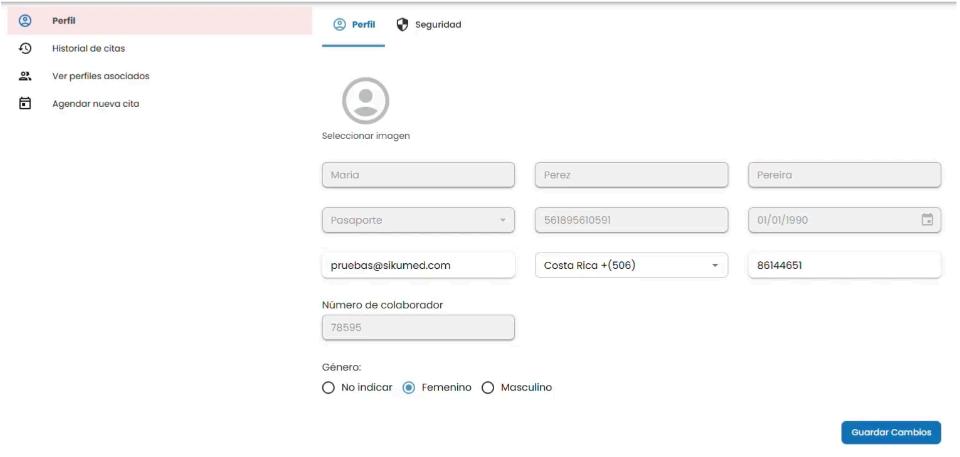Open the Costa Rica +(506) country dropdown

(631, 265)
